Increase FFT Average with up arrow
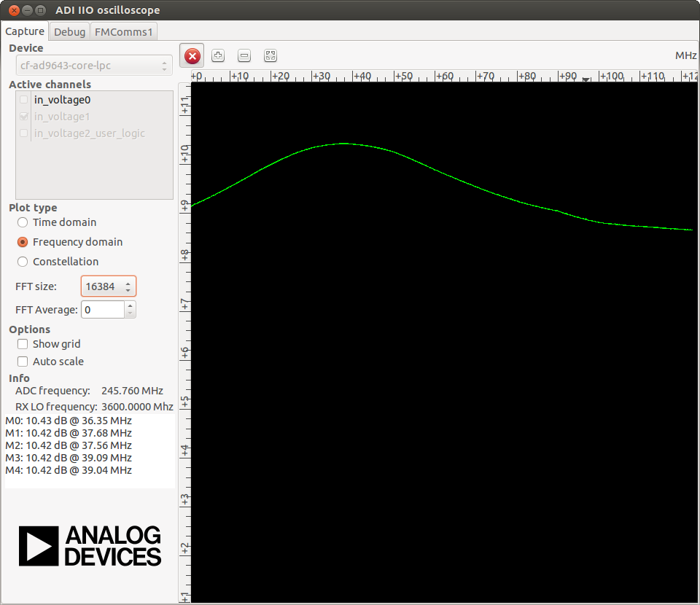Image resolution: width=700 pixels, height=605 pixels. click(130, 305)
